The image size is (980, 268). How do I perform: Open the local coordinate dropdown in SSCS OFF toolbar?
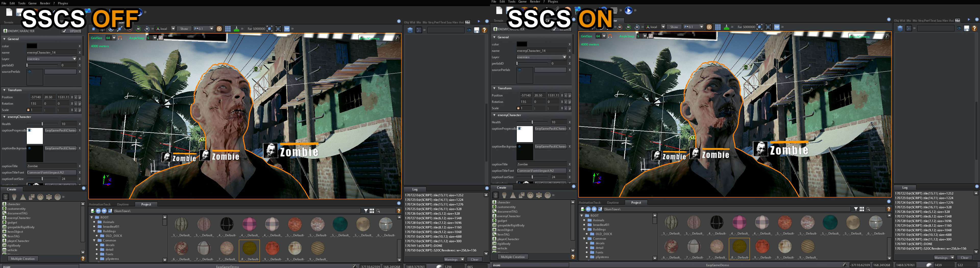tap(173, 29)
